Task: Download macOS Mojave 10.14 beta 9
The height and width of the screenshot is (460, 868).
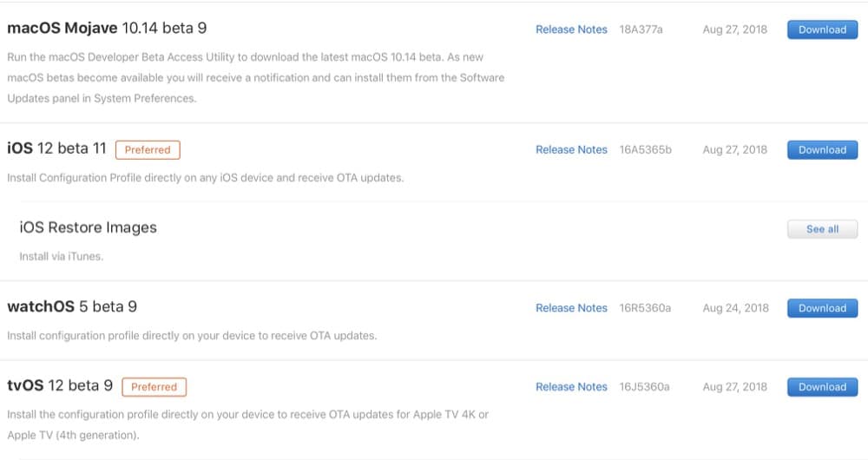Action: (822, 30)
